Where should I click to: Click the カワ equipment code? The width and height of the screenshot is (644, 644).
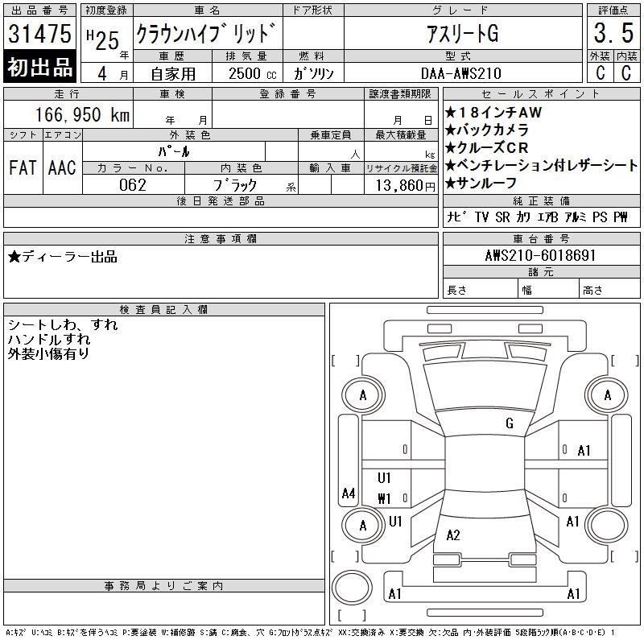pos(523,217)
